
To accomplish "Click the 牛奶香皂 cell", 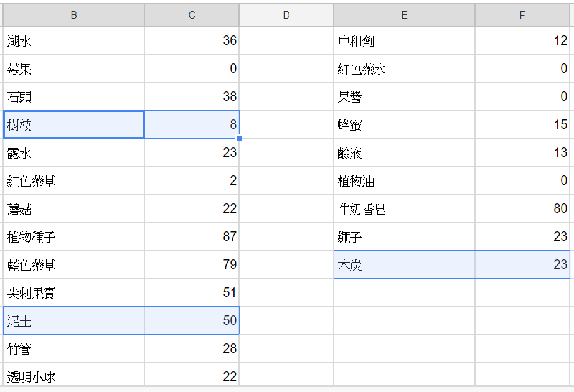I will pyautogui.click(x=404, y=208).
